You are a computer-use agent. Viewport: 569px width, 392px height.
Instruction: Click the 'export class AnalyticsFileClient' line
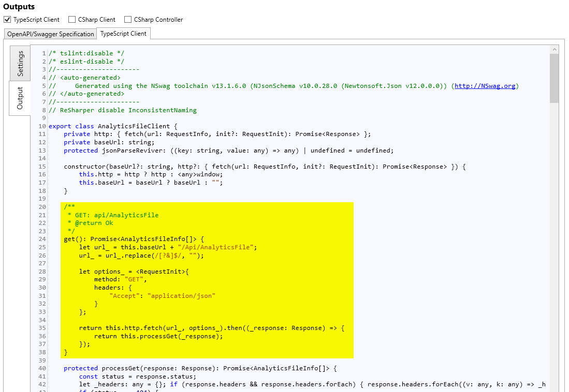tap(113, 126)
